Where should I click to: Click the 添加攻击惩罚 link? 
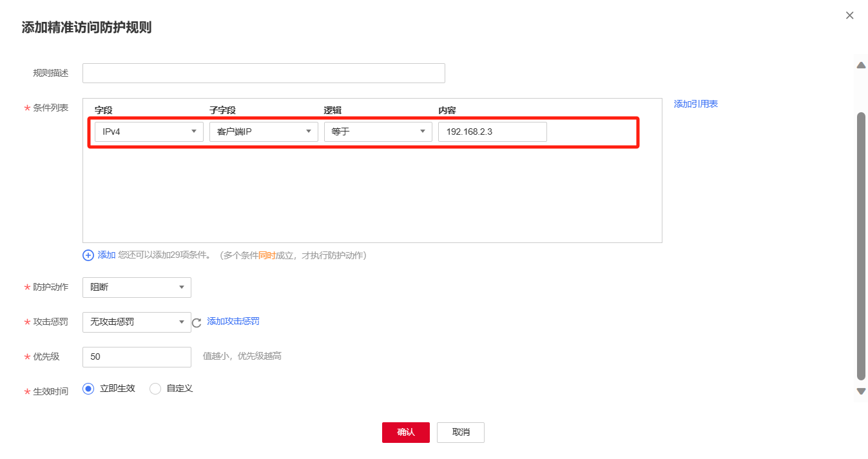(x=233, y=321)
